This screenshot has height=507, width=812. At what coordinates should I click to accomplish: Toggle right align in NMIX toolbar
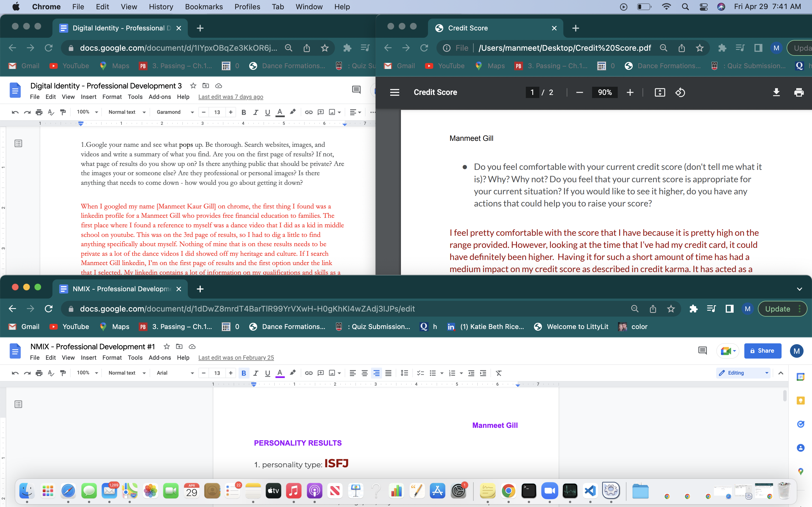tap(376, 373)
